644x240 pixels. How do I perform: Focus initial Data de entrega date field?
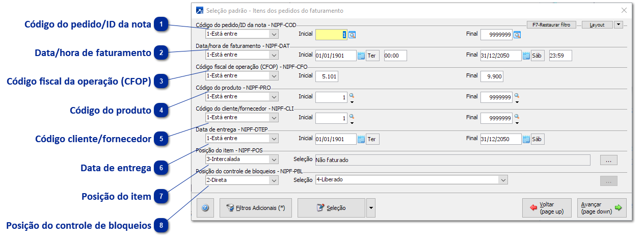coord(336,139)
